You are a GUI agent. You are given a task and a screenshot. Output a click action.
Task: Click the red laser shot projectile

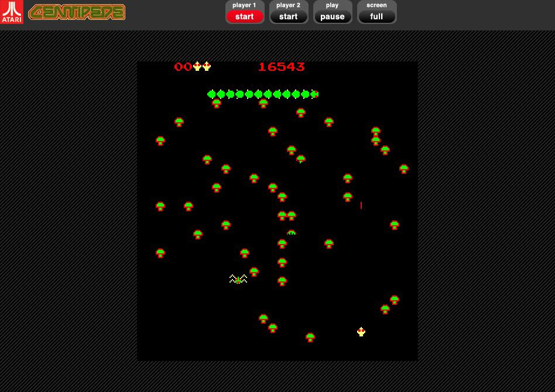[361, 205]
